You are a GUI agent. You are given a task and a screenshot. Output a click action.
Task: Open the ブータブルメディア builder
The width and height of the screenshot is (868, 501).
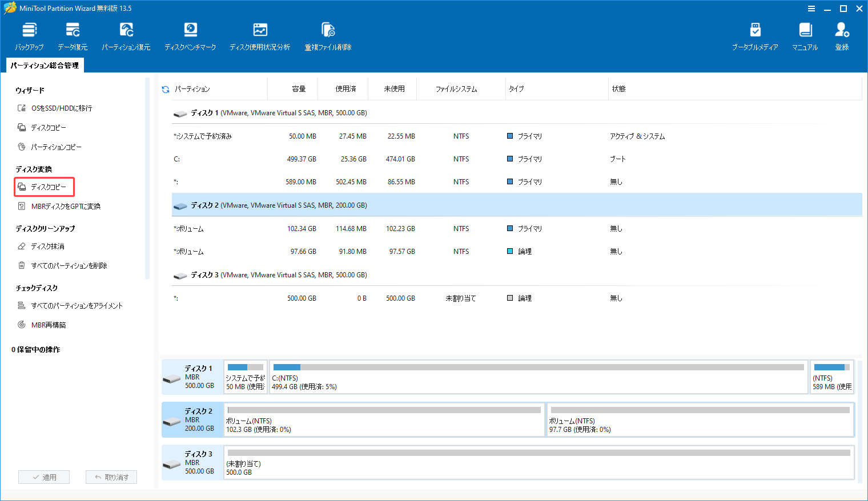(755, 35)
